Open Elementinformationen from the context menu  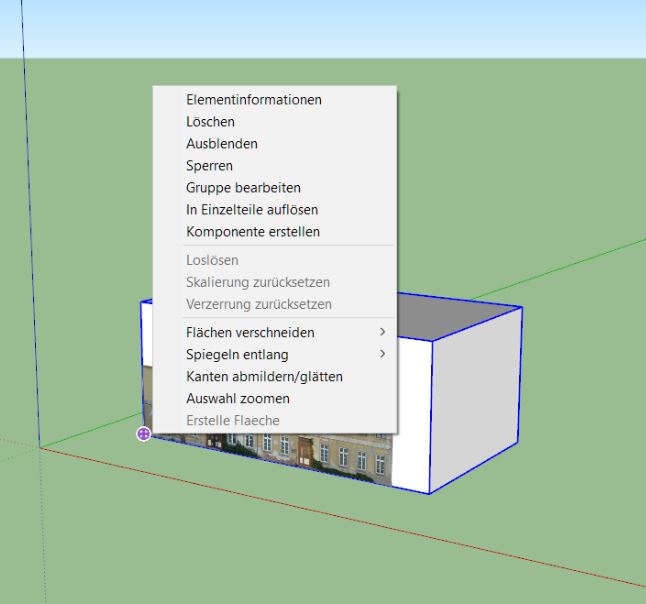click(x=254, y=100)
